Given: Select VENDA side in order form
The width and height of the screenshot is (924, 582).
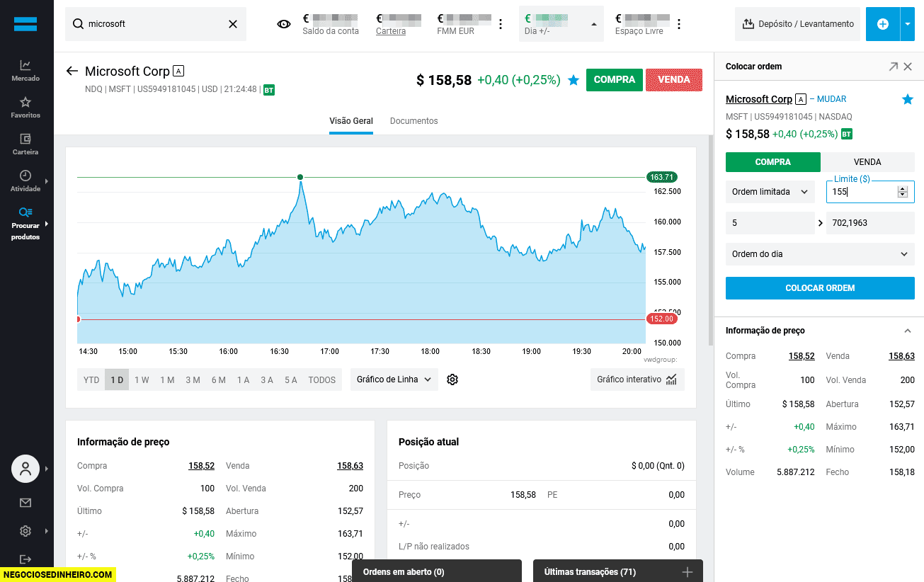Looking at the screenshot, I should point(867,162).
